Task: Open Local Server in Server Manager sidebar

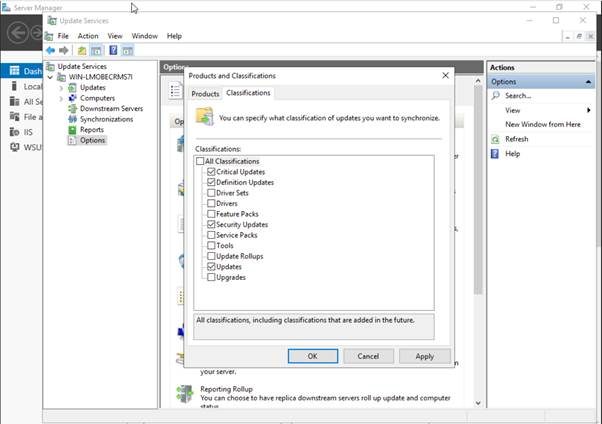Action: [x=25, y=86]
